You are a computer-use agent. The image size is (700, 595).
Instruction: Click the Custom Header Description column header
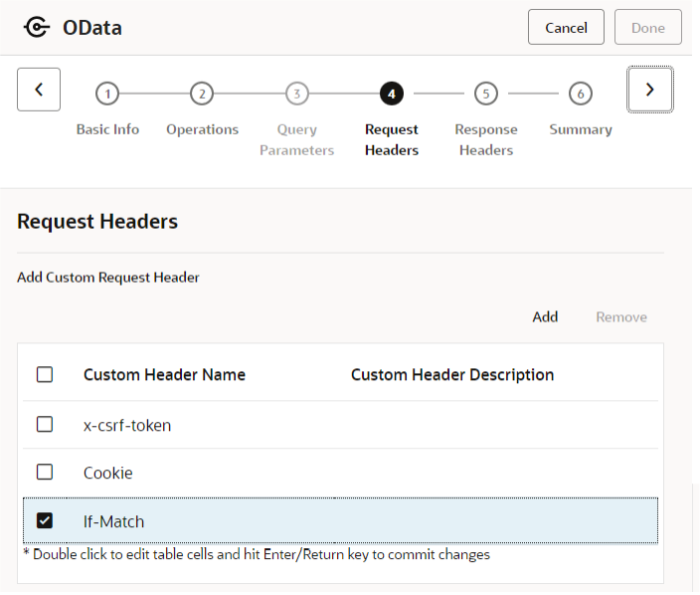click(x=452, y=375)
